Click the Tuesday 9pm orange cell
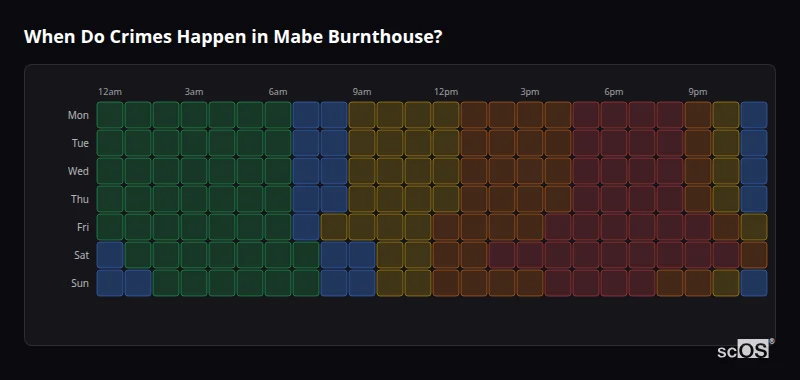 (698, 143)
